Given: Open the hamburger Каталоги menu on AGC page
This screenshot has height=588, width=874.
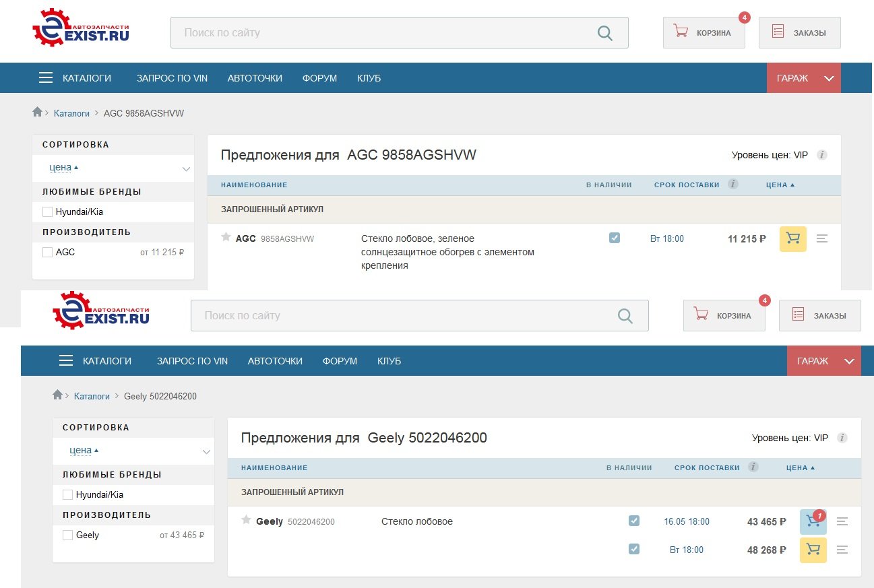Looking at the screenshot, I should [x=75, y=78].
